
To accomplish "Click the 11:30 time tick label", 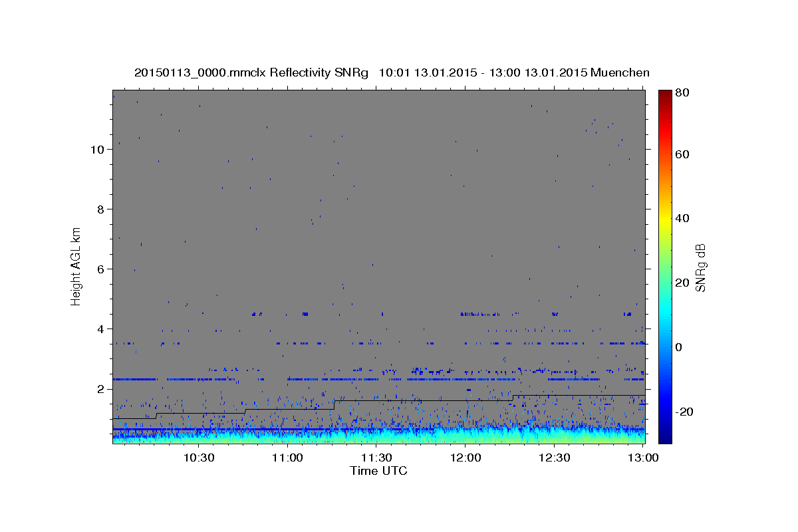I will pos(376,458).
